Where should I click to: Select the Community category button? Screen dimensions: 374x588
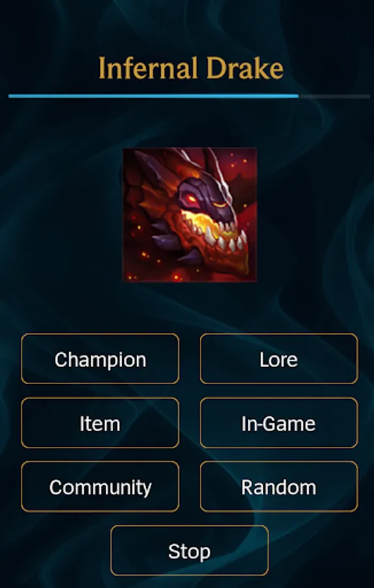100,487
